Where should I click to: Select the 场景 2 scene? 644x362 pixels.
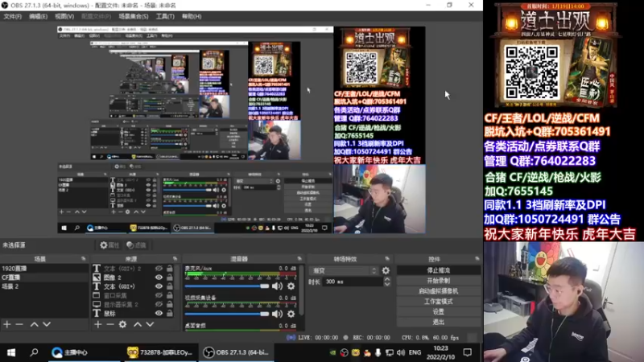(x=44, y=286)
